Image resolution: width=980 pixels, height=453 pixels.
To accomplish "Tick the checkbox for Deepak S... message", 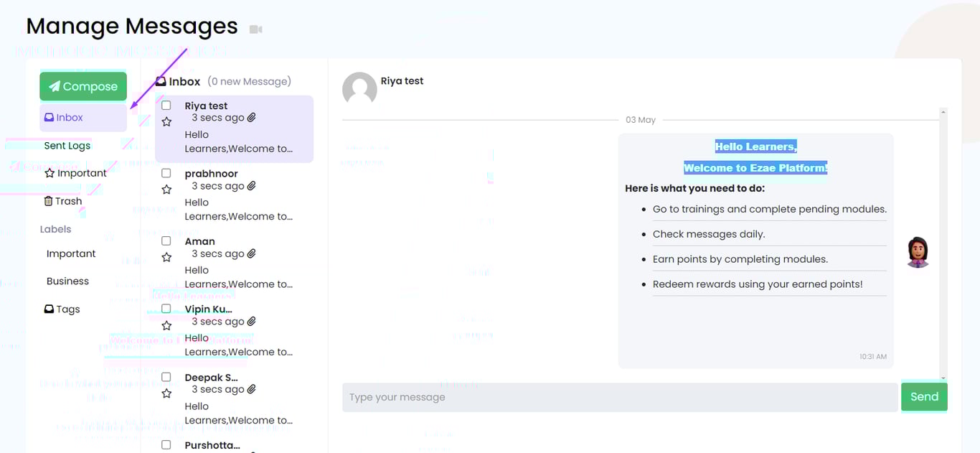I will click(166, 377).
